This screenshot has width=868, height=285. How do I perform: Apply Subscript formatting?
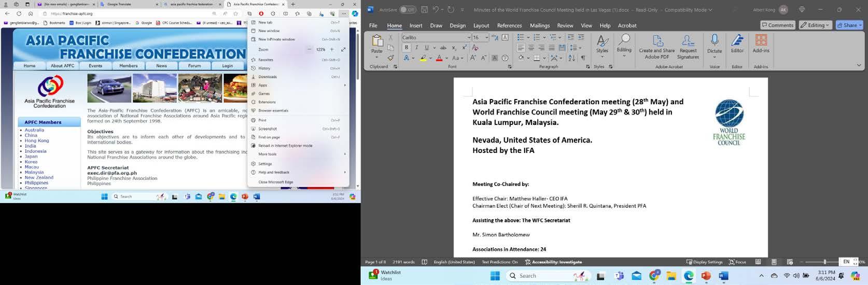point(454,47)
